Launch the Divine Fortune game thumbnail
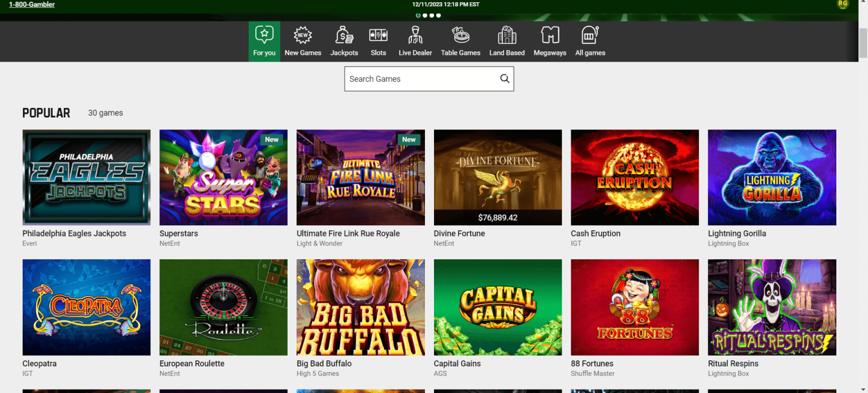This screenshot has height=393, width=868. click(x=498, y=177)
